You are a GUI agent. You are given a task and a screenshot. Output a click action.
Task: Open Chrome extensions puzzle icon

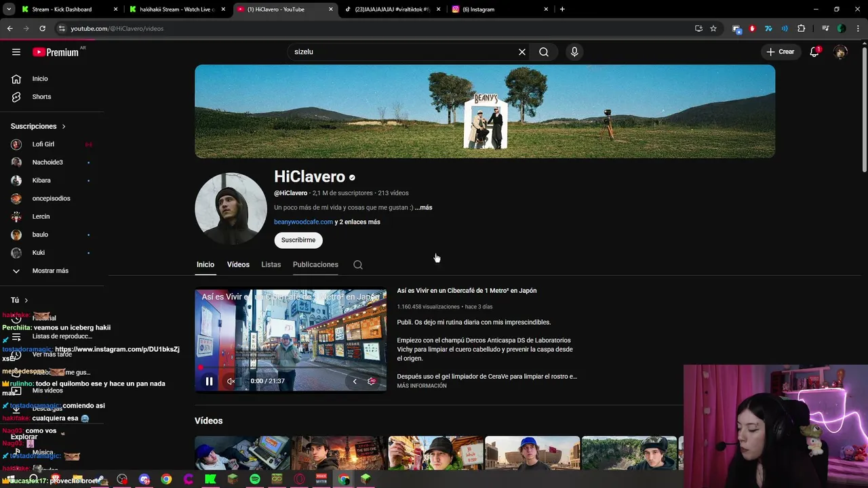coord(802,28)
